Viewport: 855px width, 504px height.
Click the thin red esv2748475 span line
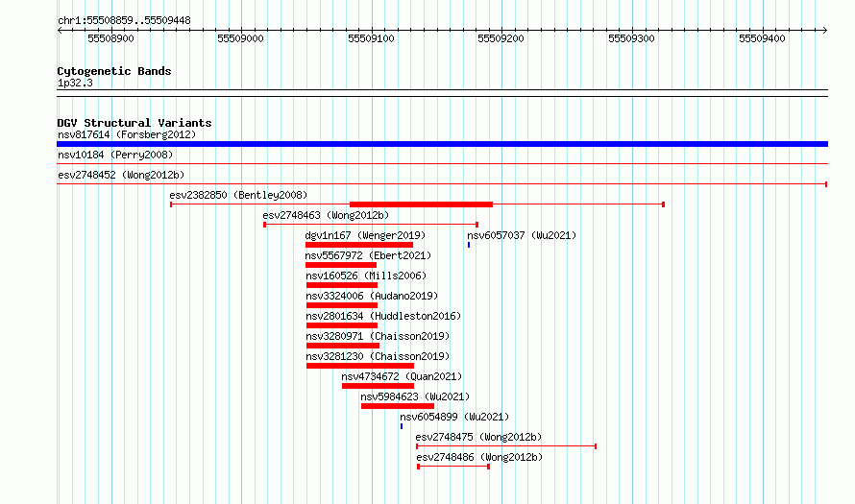(506, 446)
